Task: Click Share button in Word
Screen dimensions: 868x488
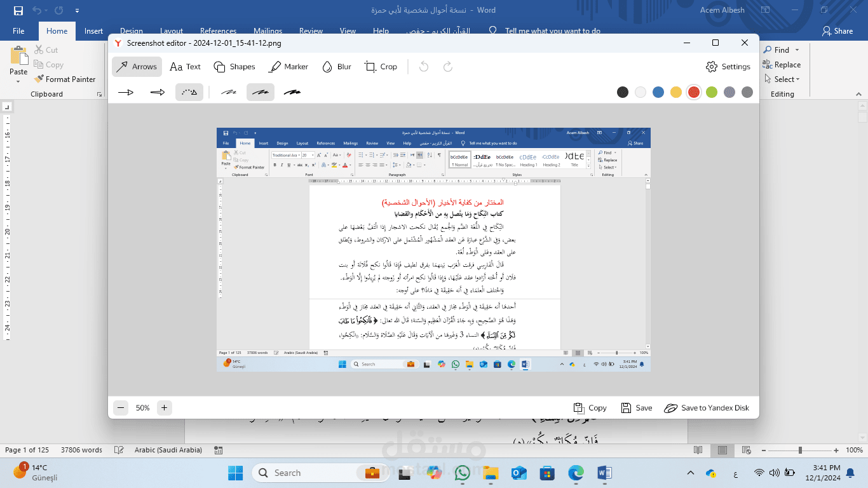Action: 837,31
